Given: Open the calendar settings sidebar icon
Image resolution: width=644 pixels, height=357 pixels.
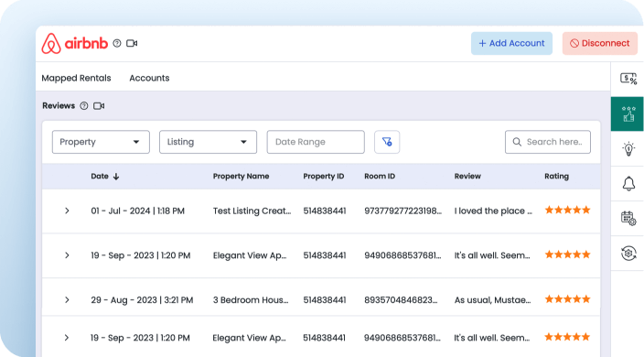Looking at the screenshot, I should [628, 218].
